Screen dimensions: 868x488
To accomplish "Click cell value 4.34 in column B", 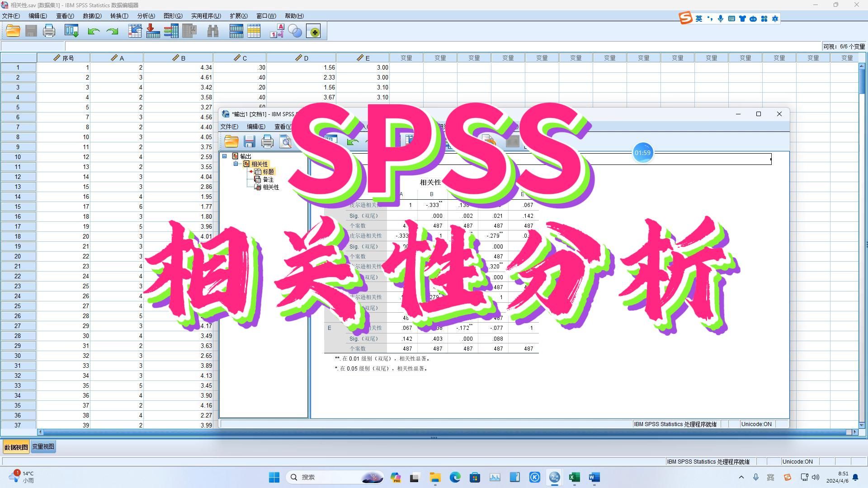I will point(179,67).
